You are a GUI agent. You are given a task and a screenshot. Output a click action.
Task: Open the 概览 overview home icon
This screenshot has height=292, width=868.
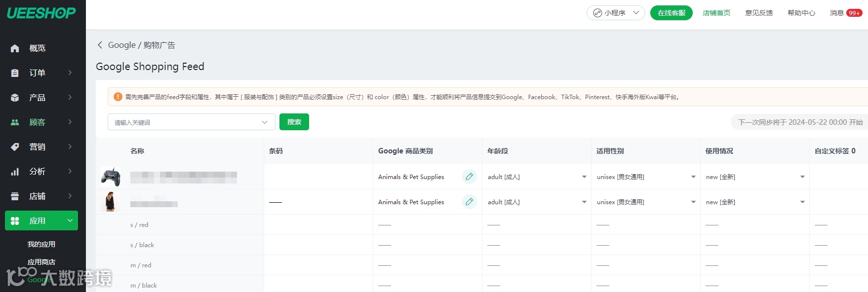[x=15, y=48]
